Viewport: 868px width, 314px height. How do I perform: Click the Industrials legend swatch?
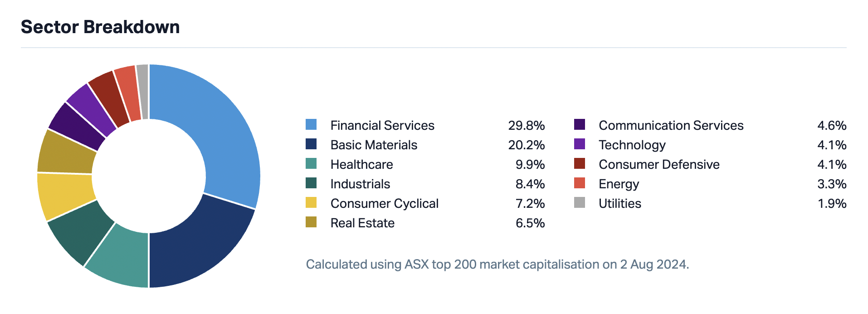click(x=311, y=183)
